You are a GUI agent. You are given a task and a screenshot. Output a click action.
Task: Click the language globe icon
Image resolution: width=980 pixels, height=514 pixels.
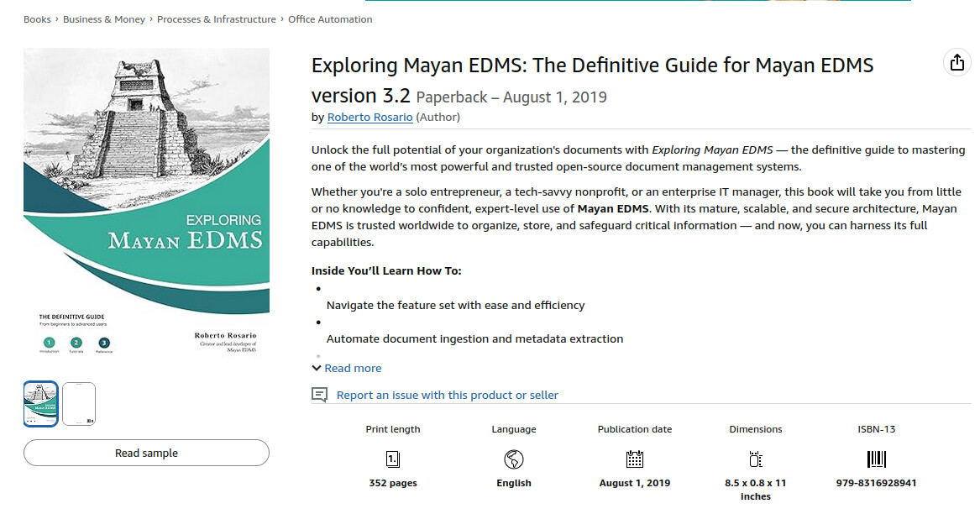514,459
